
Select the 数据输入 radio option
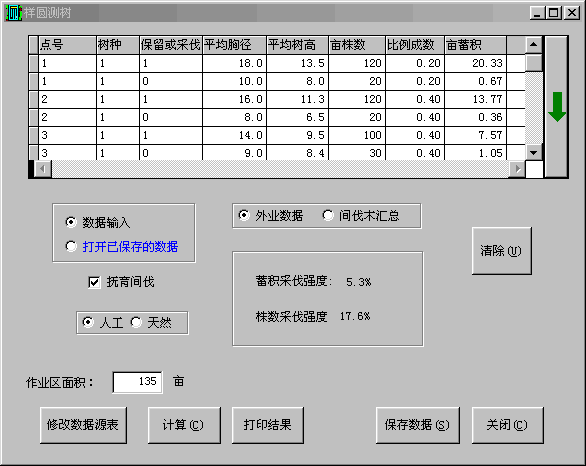point(71,222)
